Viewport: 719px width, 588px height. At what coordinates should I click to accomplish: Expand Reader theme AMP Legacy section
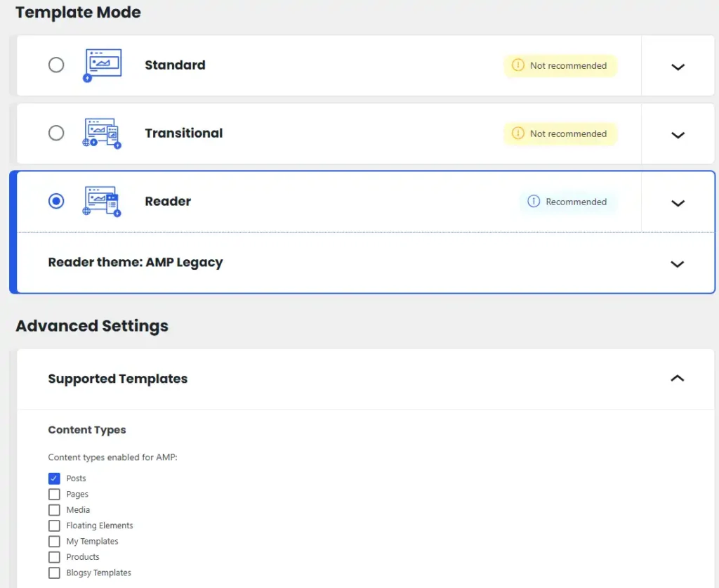677,264
